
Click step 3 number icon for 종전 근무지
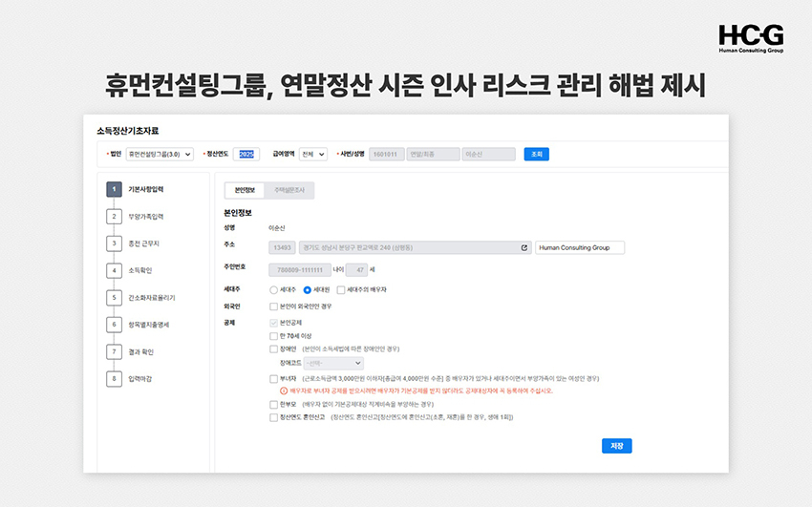[x=114, y=243]
